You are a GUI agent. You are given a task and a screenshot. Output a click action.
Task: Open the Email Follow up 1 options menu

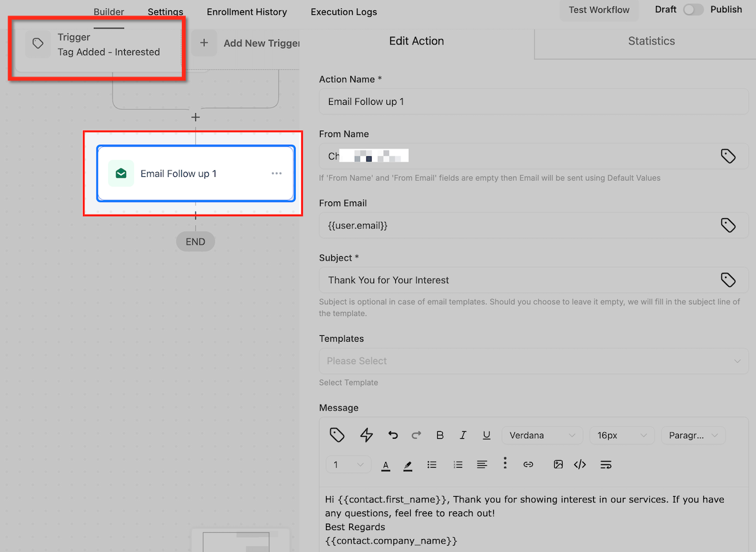click(276, 174)
